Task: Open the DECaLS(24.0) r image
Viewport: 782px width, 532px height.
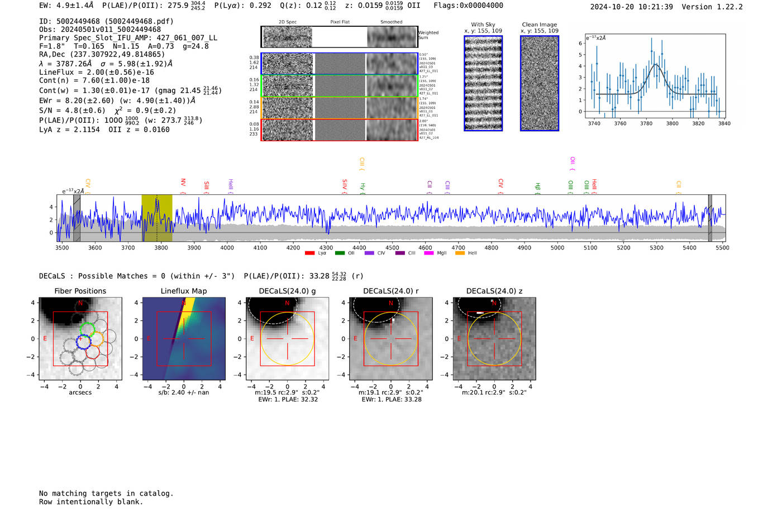Action: coord(391,339)
